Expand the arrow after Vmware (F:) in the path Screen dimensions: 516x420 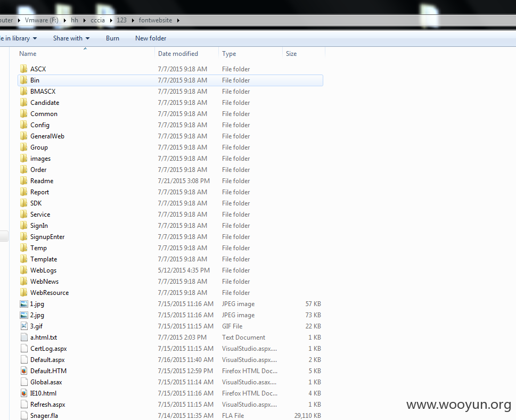(65, 20)
